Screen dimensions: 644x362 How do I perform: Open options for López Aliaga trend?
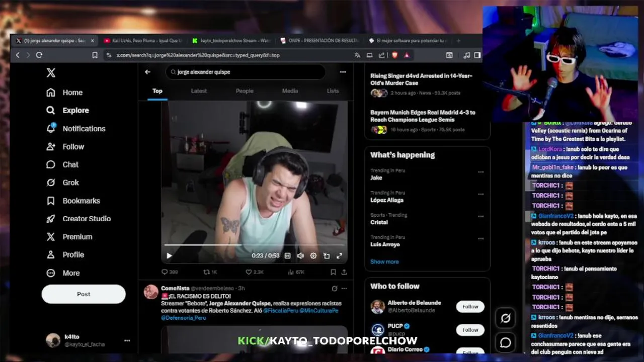(480, 194)
